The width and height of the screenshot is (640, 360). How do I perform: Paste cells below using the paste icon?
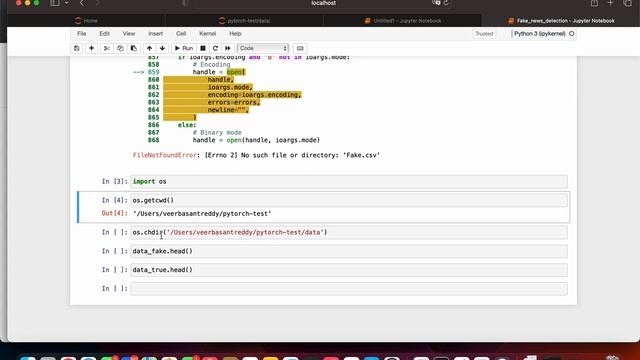[133, 48]
